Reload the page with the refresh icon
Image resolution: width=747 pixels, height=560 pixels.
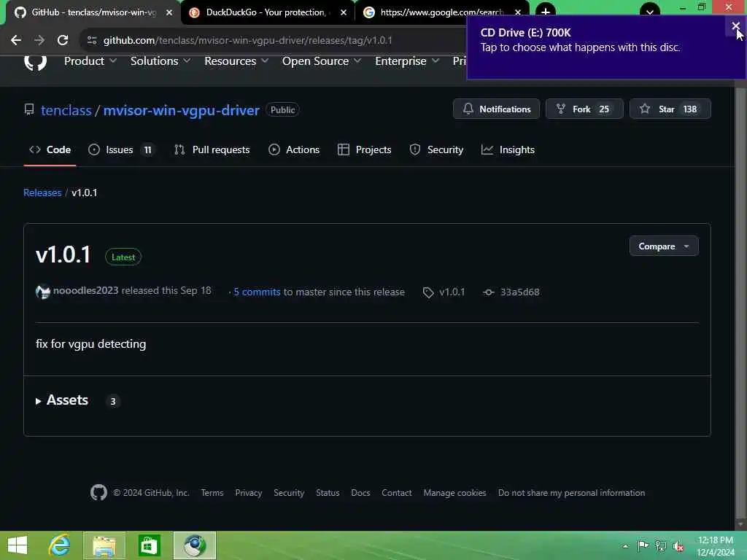coord(63,41)
